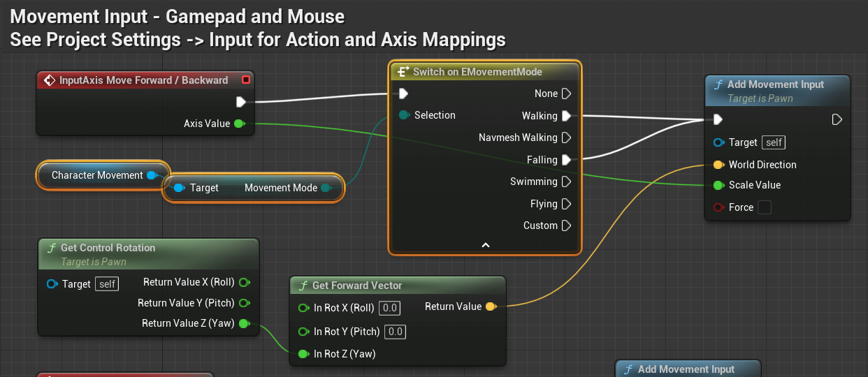The image size is (868, 377).
Task: Click the Walking execution output pin
Action: point(566,116)
